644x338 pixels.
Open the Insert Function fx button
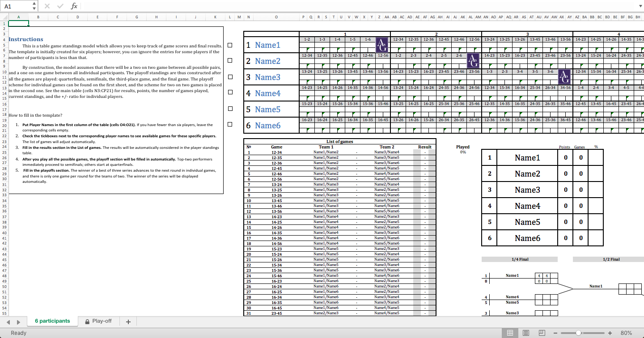74,6
